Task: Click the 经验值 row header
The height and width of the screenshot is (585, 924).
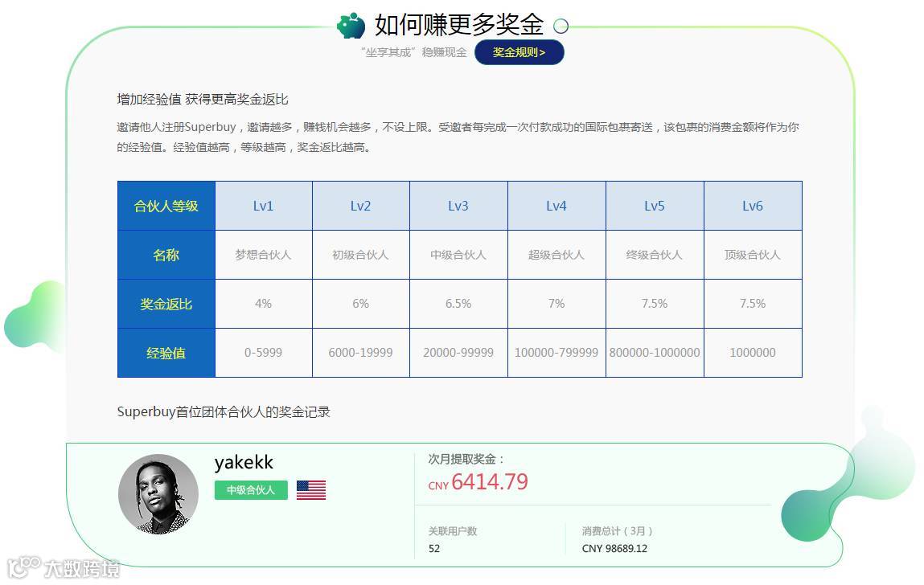Action: coord(166,353)
